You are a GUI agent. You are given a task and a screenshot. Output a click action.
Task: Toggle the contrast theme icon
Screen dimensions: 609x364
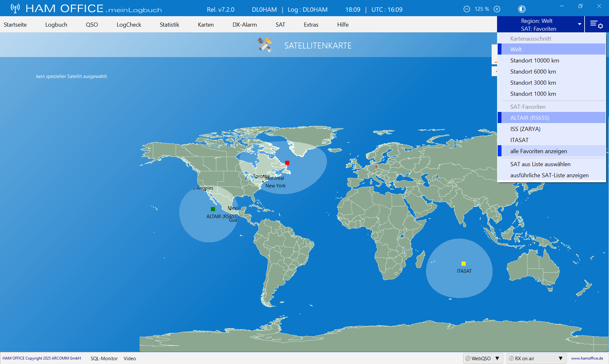tap(522, 9)
